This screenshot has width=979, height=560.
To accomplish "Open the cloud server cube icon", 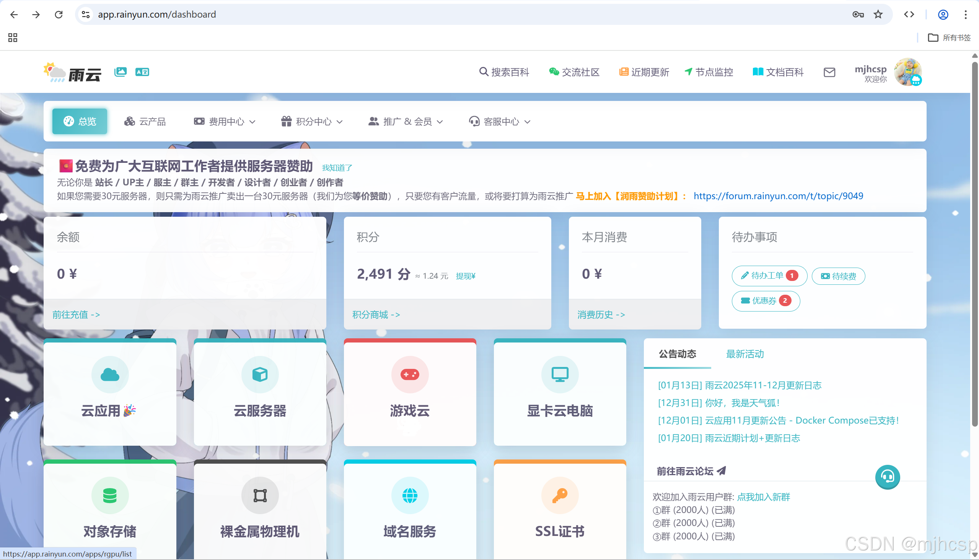I will [260, 374].
